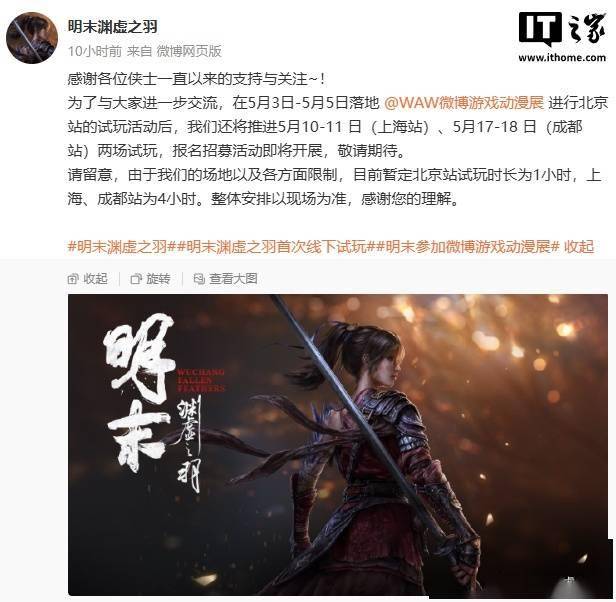
Task: Collapse the image using the 收起 toolbar label
Action: [95, 279]
